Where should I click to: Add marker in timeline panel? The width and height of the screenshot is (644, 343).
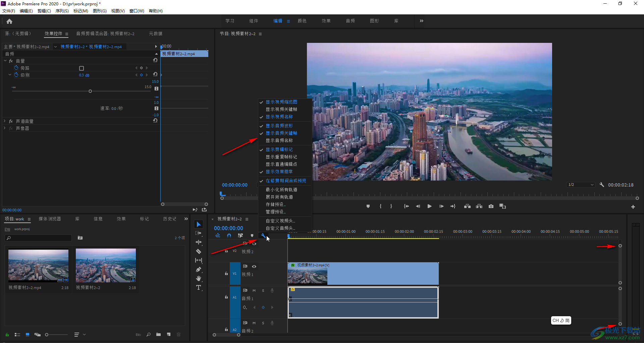[252, 235]
